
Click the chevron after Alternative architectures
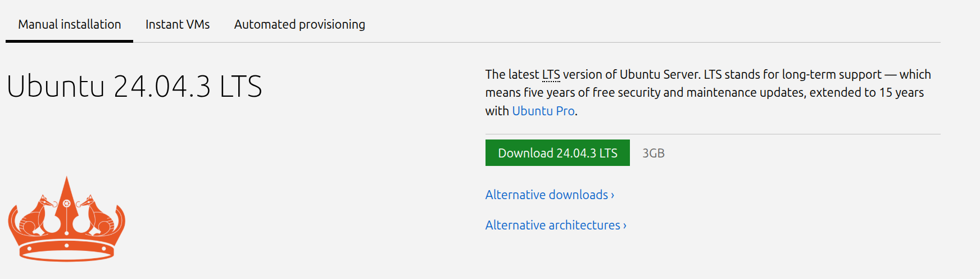(625, 226)
